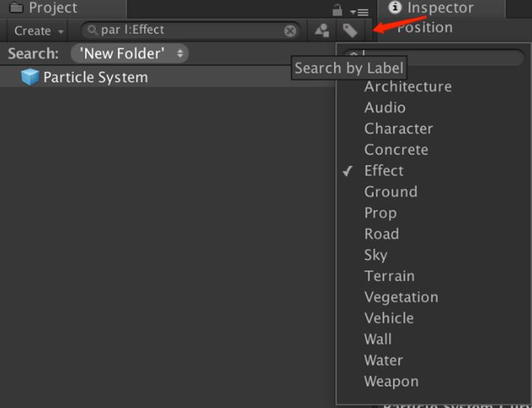Click the Search by Label tag icon
The image size is (532, 408).
click(350, 30)
